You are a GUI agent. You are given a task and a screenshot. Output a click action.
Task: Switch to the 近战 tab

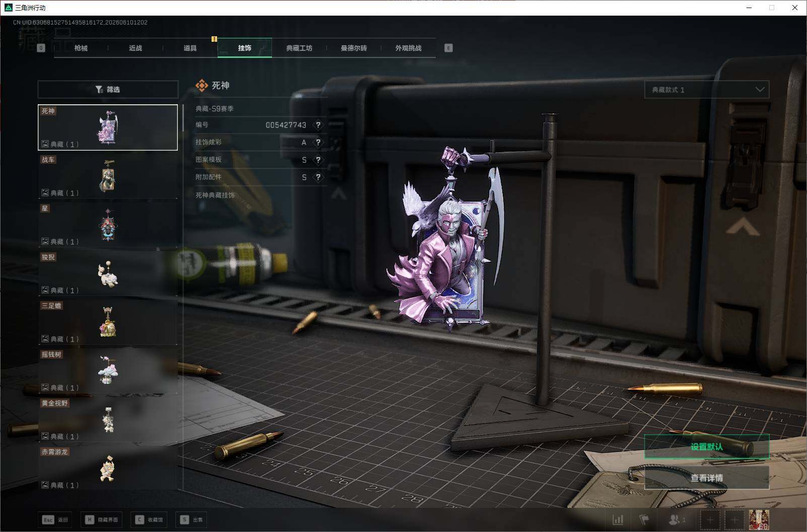pos(136,48)
